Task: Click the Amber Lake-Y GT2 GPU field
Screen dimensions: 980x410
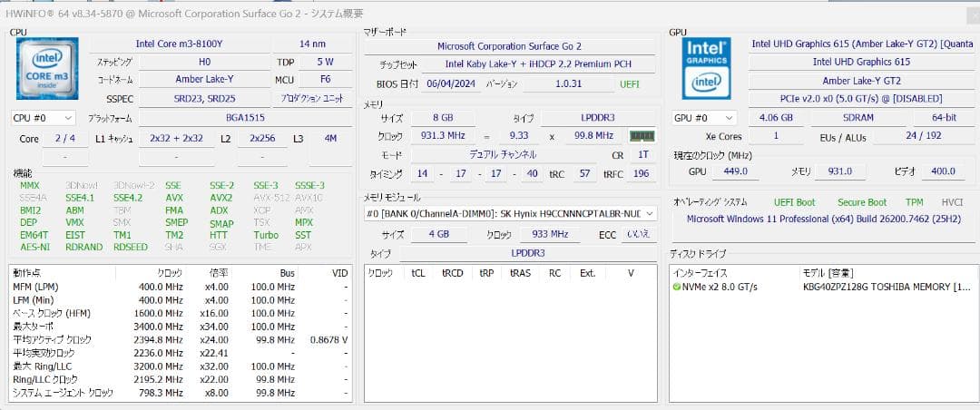Action: click(x=861, y=81)
